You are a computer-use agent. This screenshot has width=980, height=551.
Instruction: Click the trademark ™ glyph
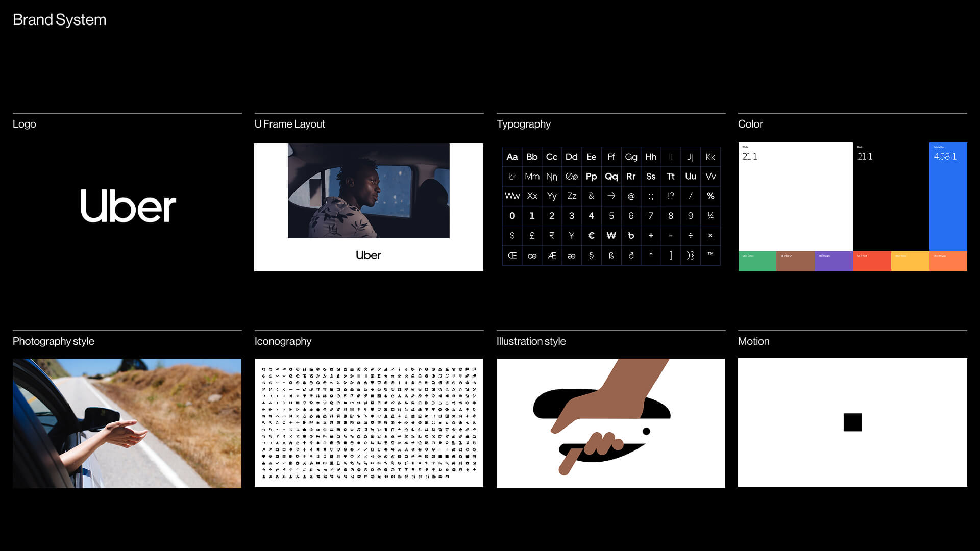(710, 254)
